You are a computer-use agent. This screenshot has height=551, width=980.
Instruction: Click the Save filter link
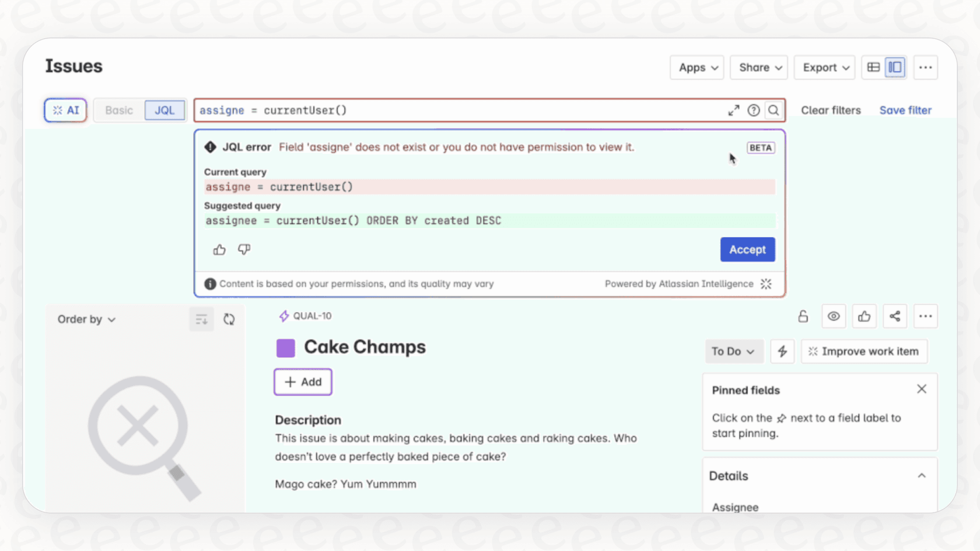[x=905, y=110]
